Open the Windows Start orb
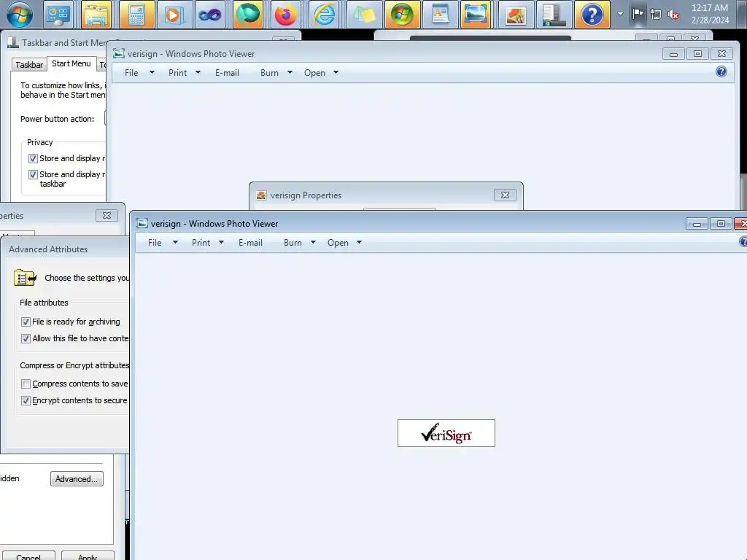747x560 pixels. point(20,15)
